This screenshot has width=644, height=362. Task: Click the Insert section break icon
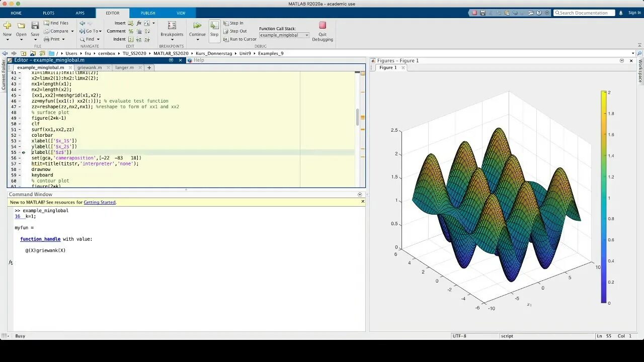click(x=131, y=23)
